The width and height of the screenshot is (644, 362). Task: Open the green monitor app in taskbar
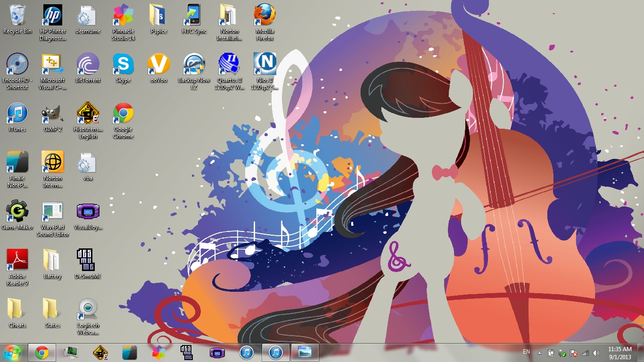71,353
